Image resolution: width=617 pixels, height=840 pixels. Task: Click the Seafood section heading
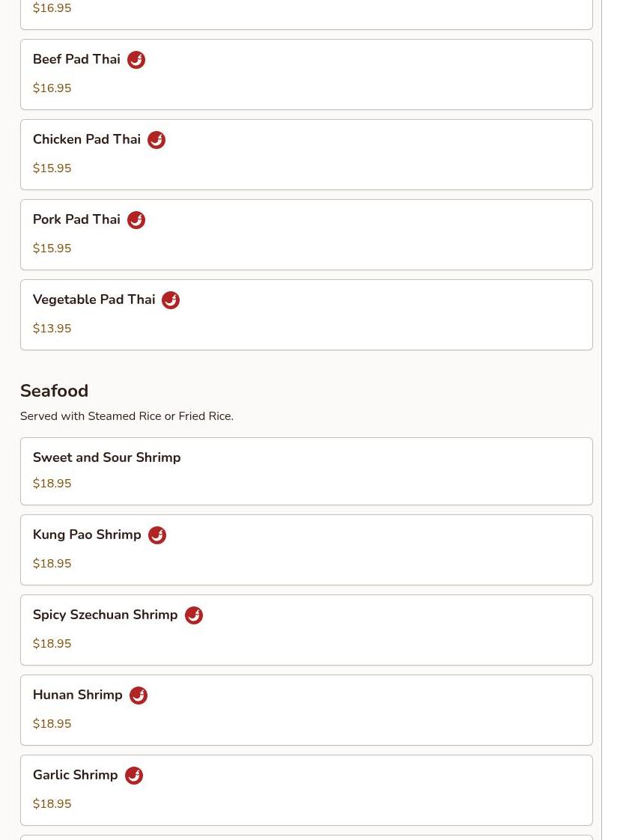point(54,391)
